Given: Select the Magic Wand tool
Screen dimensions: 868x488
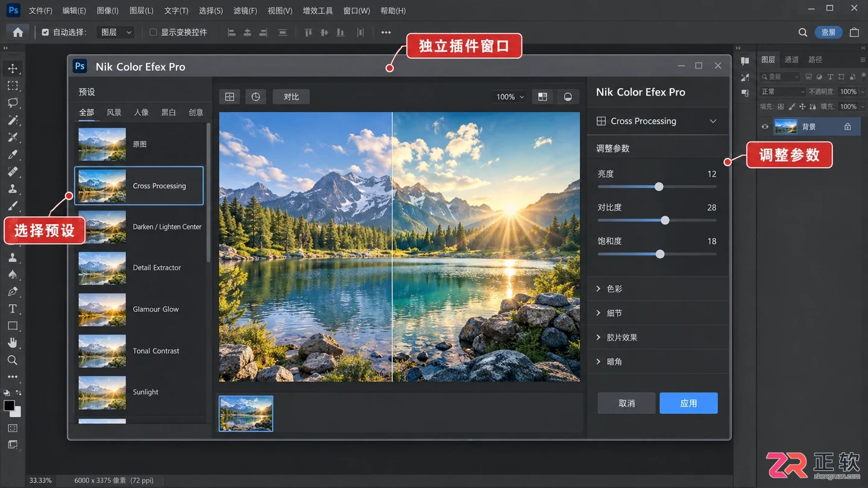Looking at the screenshot, I should click(13, 120).
